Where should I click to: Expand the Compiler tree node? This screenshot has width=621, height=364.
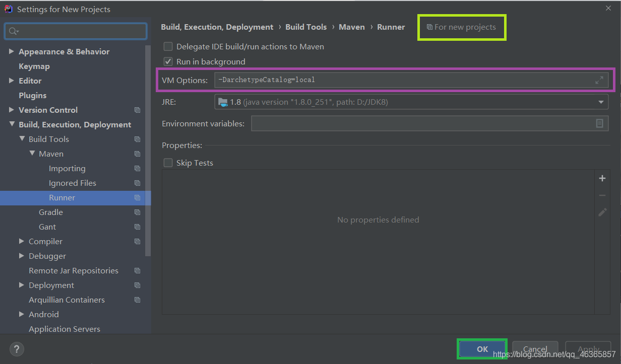pyautogui.click(x=21, y=241)
